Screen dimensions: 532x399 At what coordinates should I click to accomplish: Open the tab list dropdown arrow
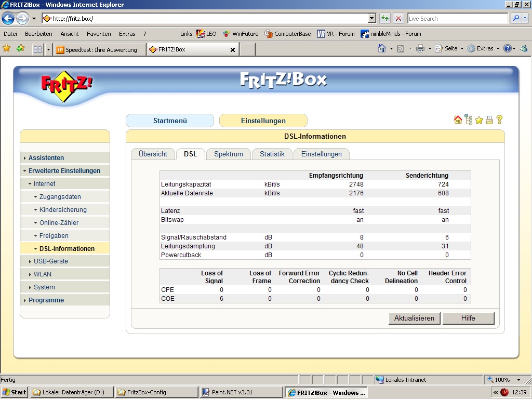point(48,49)
